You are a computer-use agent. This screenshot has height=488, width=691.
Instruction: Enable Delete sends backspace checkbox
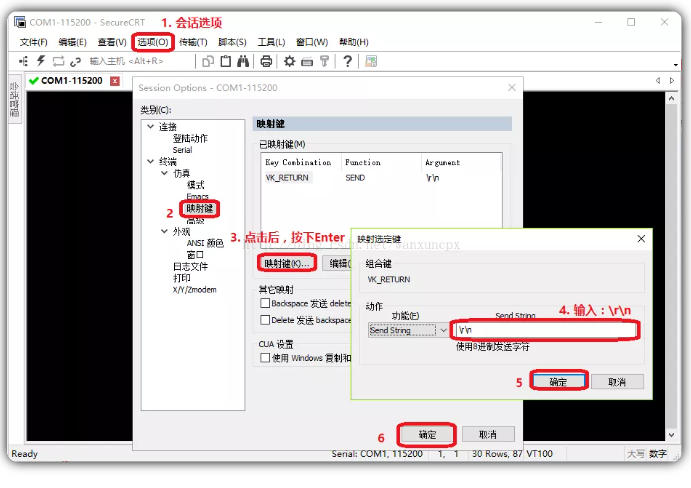[x=265, y=320]
